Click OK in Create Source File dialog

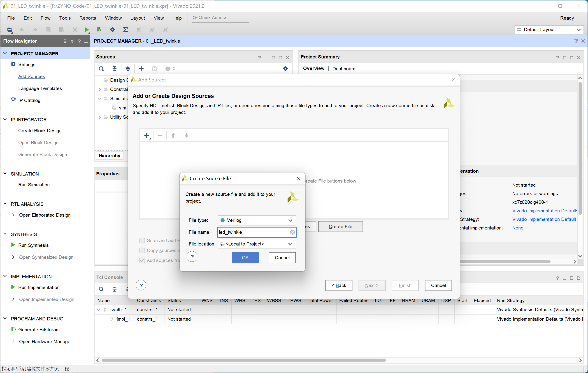coord(245,257)
